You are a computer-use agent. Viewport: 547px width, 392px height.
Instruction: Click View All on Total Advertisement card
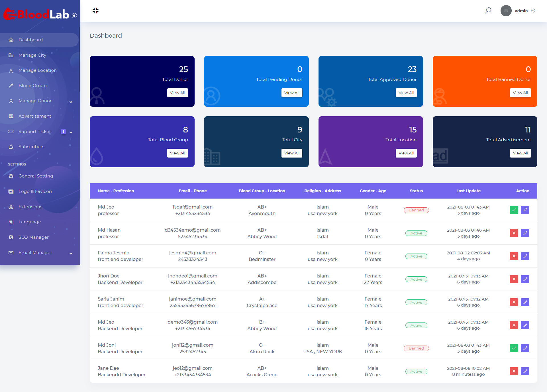point(520,153)
